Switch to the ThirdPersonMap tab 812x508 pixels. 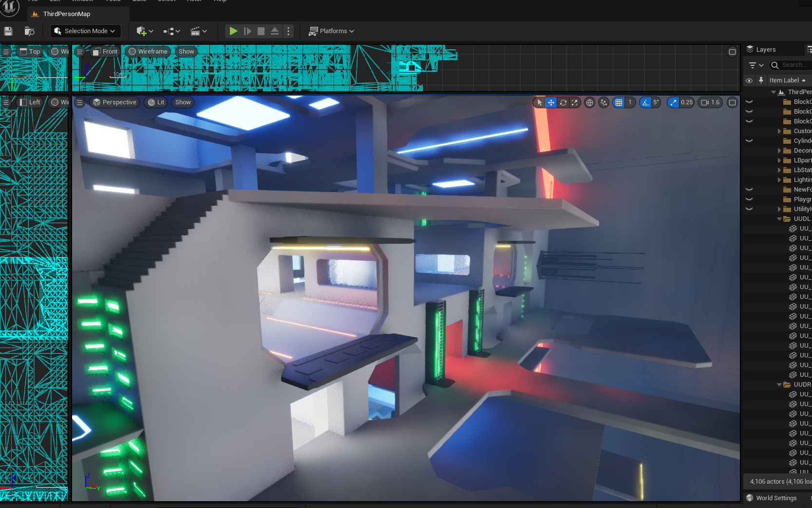[x=66, y=14]
